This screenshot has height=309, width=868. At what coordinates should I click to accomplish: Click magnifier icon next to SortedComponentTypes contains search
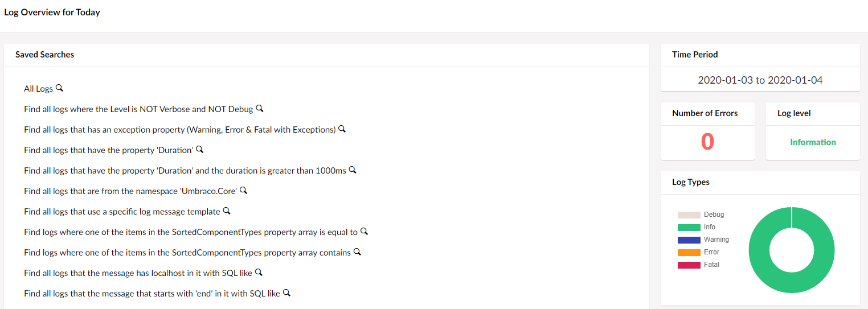tap(358, 252)
